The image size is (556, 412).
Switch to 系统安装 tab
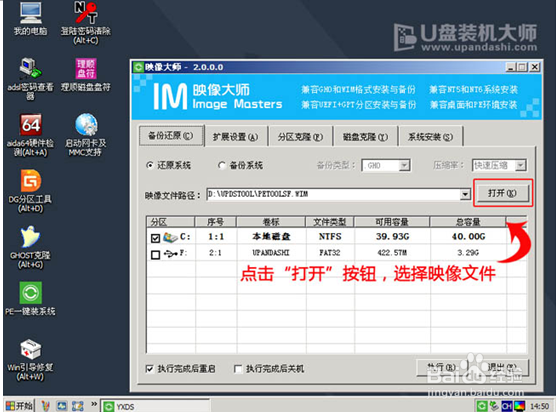click(430, 137)
